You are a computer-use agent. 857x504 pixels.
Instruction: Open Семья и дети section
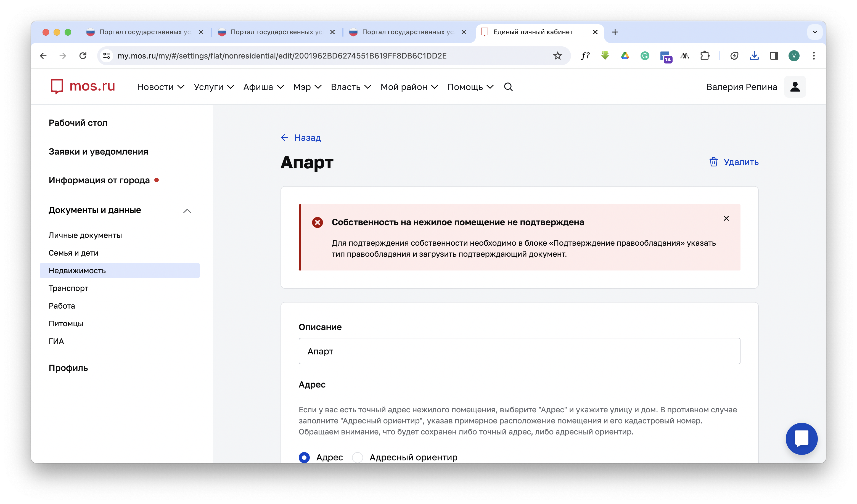[73, 253]
